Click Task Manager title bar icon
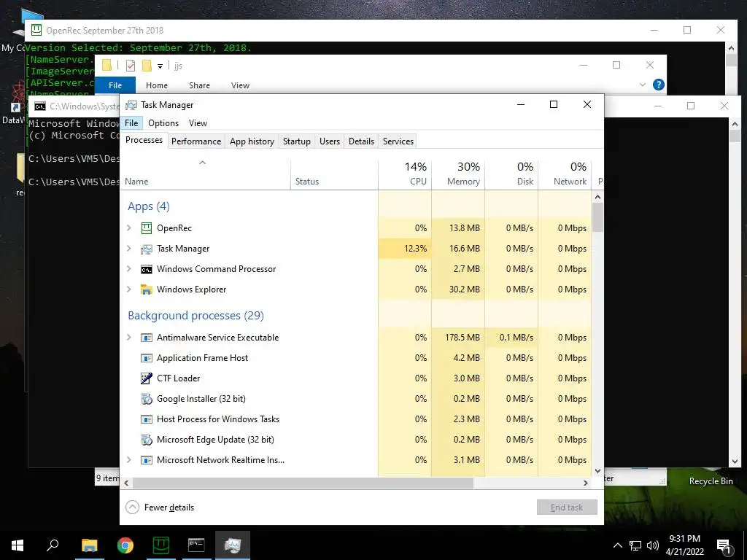The height and width of the screenshot is (560, 747). pyautogui.click(x=131, y=105)
